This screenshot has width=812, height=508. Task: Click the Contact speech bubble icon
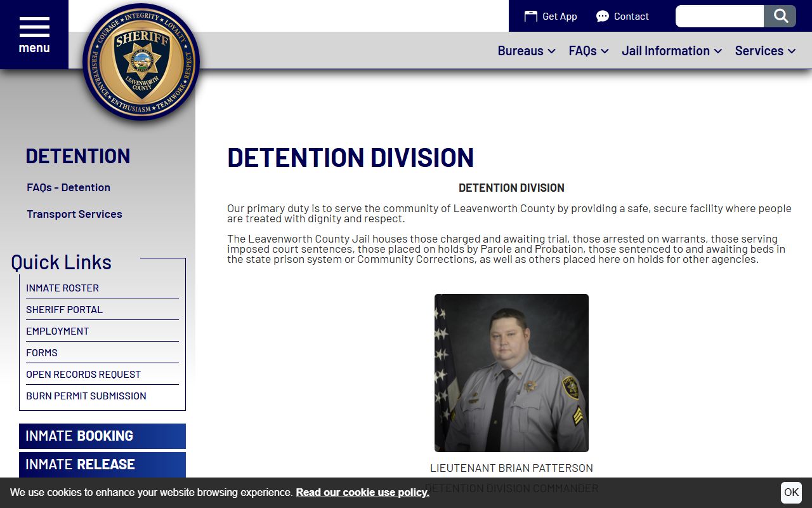[603, 17]
